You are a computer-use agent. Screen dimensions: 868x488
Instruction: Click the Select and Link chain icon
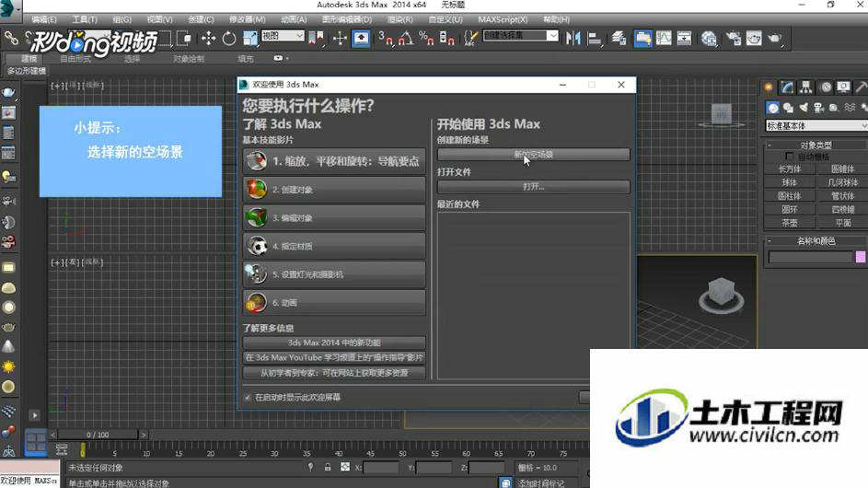pyautogui.click(x=10, y=39)
